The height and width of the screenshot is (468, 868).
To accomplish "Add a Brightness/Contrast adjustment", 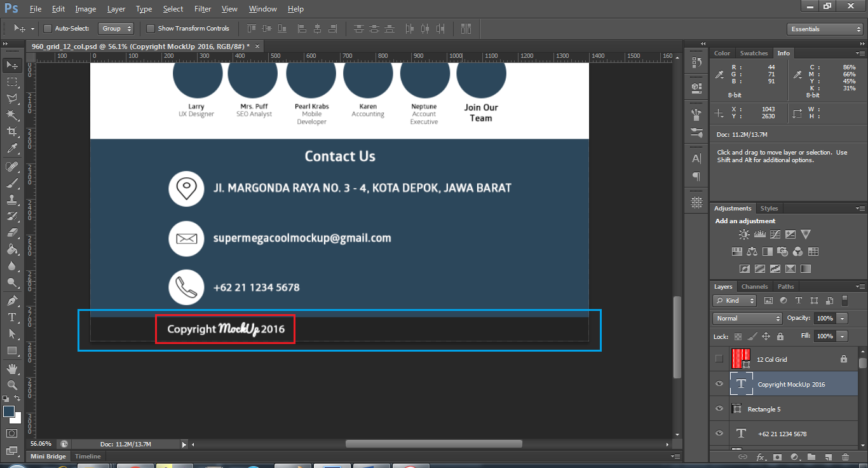I will 744,234.
